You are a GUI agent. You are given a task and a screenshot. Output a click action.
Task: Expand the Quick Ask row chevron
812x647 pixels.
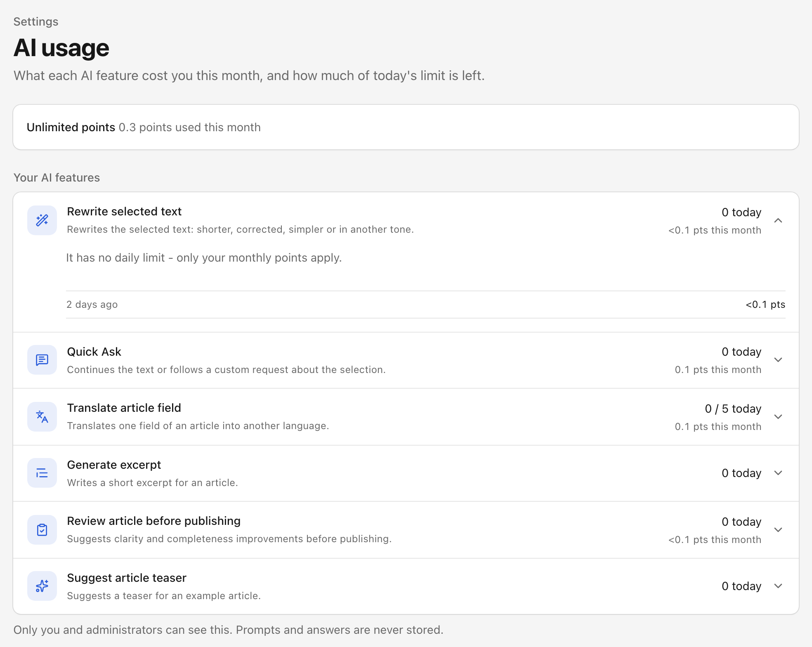(x=778, y=360)
